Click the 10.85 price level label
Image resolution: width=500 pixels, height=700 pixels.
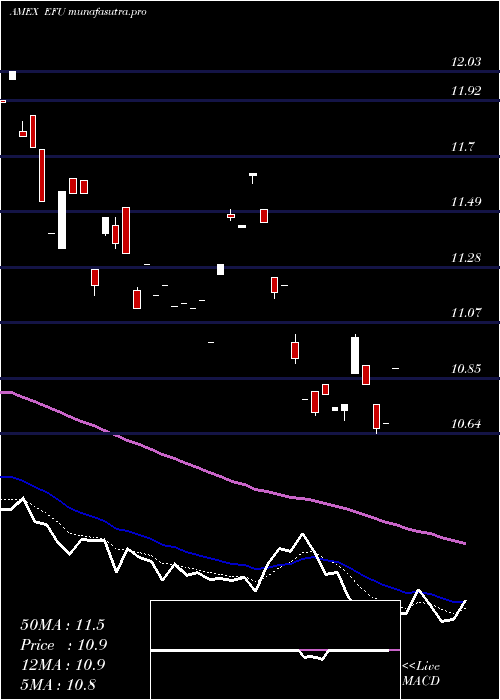click(x=466, y=369)
